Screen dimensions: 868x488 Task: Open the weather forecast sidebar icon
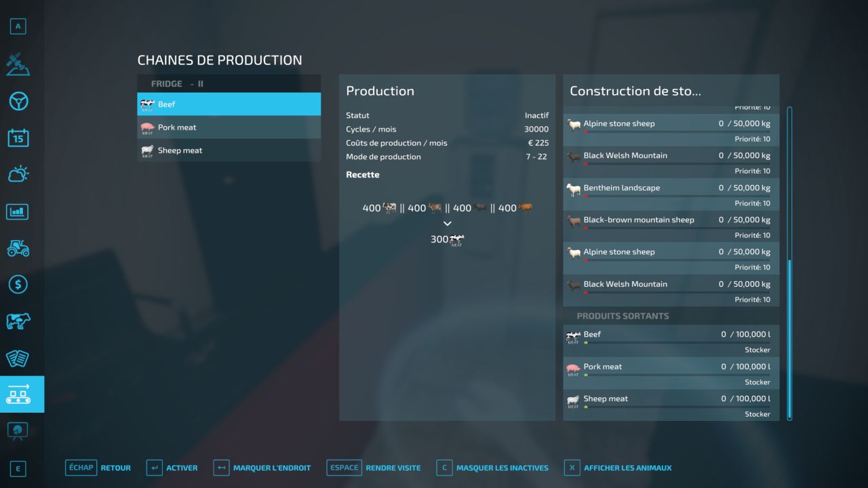pyautogui.click(x=18, y=174)
